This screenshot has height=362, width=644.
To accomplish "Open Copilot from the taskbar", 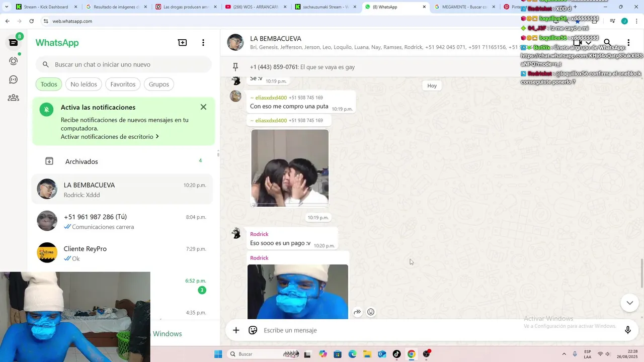I will pyautogui.click(x=323, y=354).
